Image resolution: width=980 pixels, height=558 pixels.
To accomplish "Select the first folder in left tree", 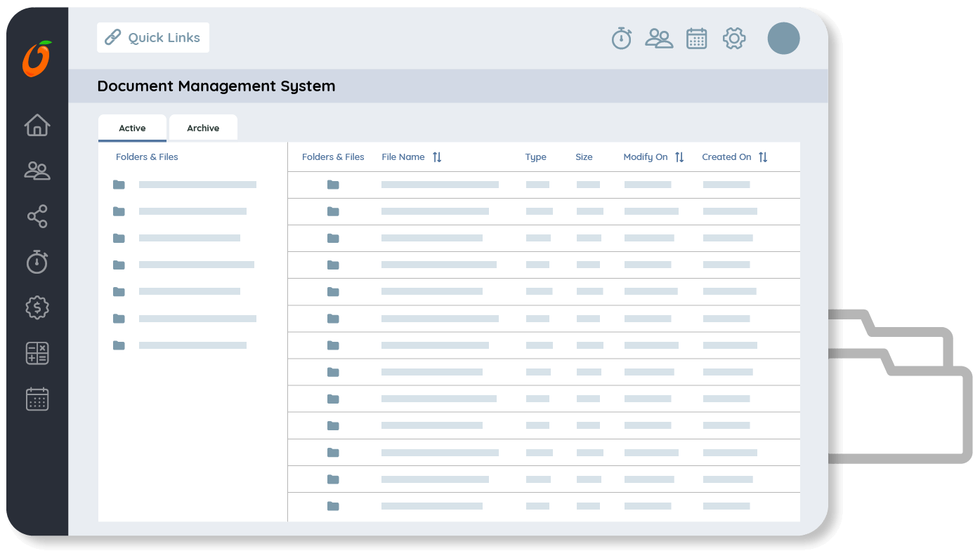I will click(x=119, y=185).
